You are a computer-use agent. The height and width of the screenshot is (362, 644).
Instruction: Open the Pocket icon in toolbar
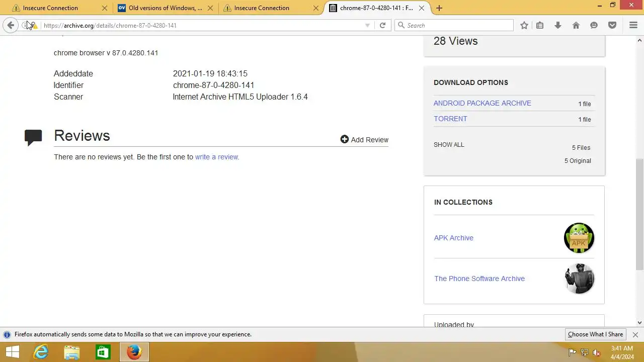pyautogui.click(x=612, y=25)
